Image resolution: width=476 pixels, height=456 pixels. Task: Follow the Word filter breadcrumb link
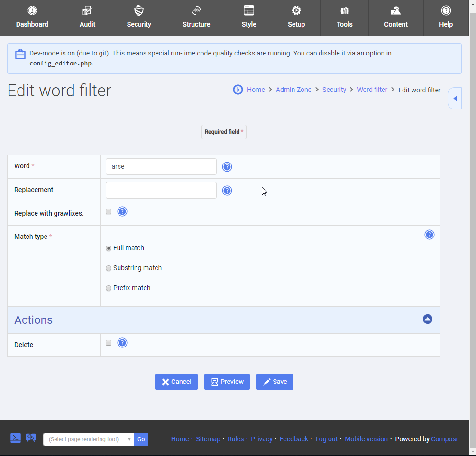click(372, 90)
